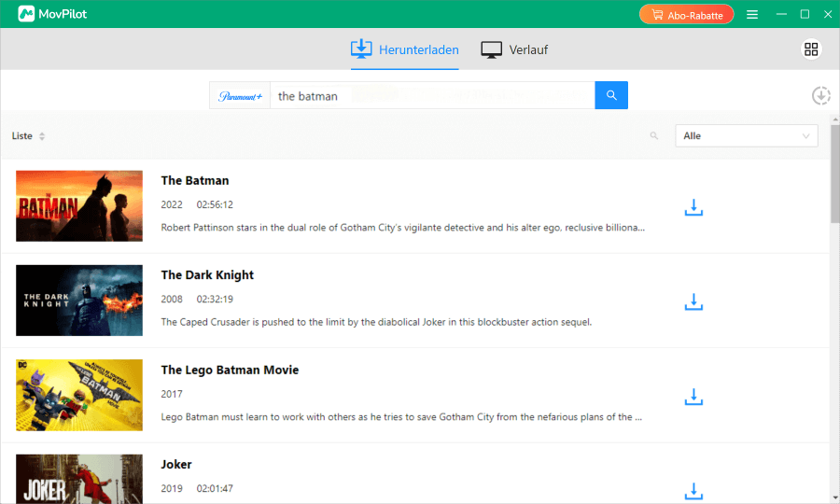The height and width of the screenshot is (504, 840).
Task: Open the grid services switcher icon
Action: (x=811, y=49)
